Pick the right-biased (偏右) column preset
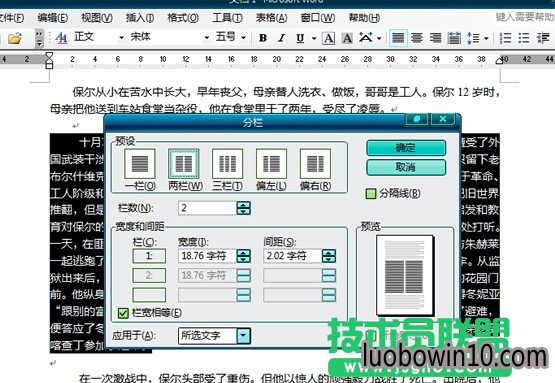Image resolution: width=555 pixels, height=383 pixels. (315, 163)
